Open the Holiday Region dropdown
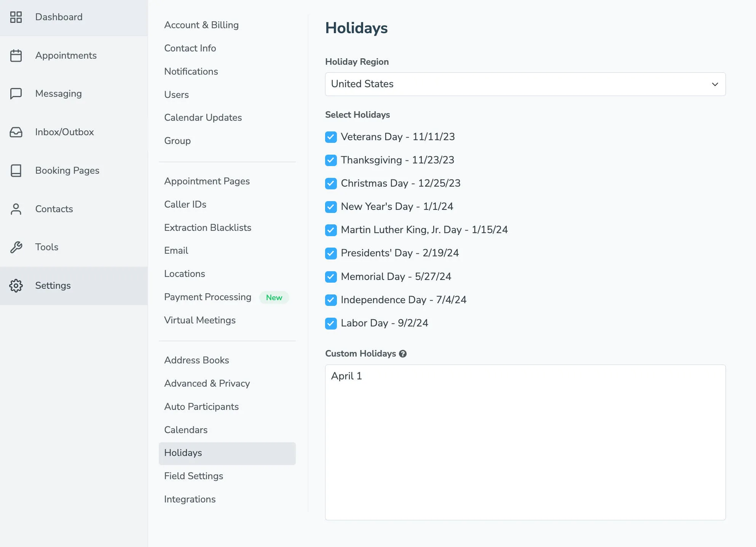Screen dimensions: 756x547 525,84
